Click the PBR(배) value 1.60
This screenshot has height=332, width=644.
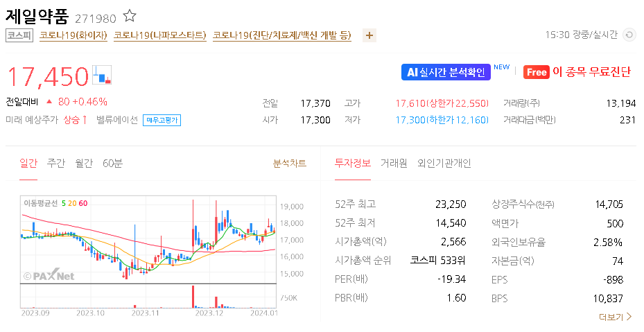click(x=457, y=298)
